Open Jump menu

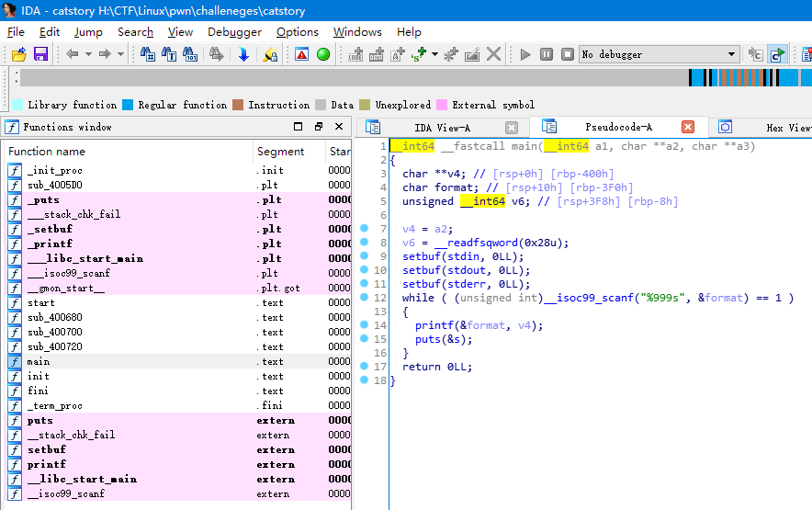pyautogui.click(x=88, y=32)
